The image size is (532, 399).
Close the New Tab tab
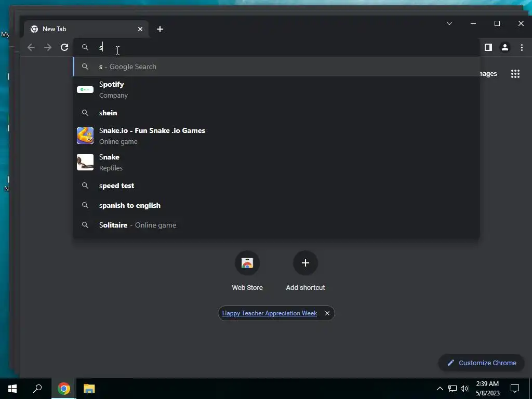click(x=140, y=29)
